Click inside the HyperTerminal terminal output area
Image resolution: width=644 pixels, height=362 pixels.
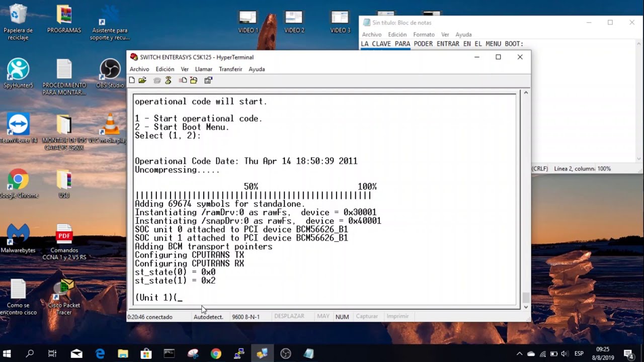coord(325,199)
